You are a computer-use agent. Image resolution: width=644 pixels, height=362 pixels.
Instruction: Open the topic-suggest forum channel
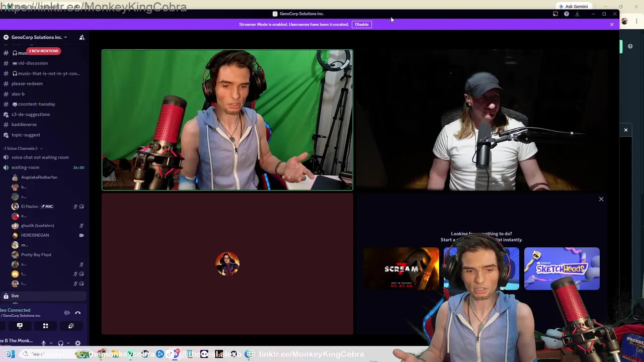pos(44,135)
